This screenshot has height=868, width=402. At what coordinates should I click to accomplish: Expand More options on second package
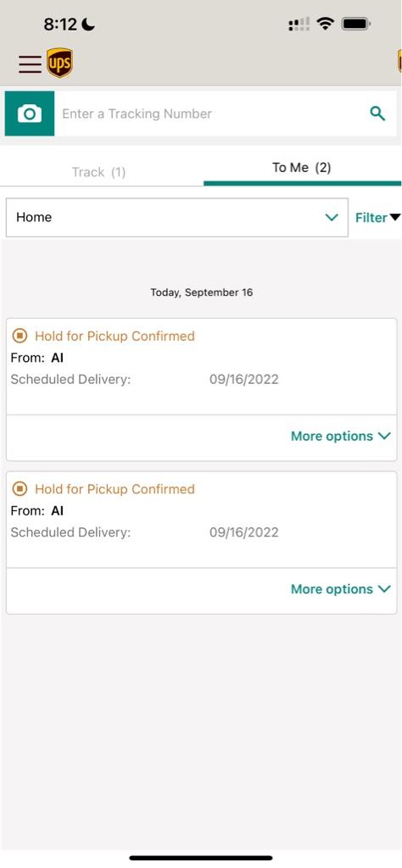341,589
